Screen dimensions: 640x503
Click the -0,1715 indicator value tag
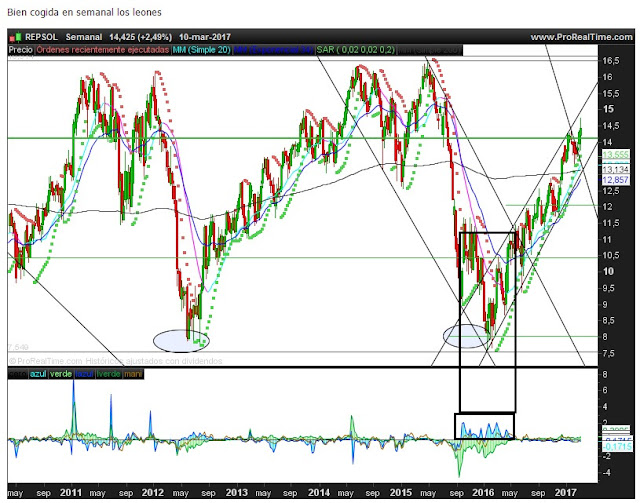coord(618,447)
